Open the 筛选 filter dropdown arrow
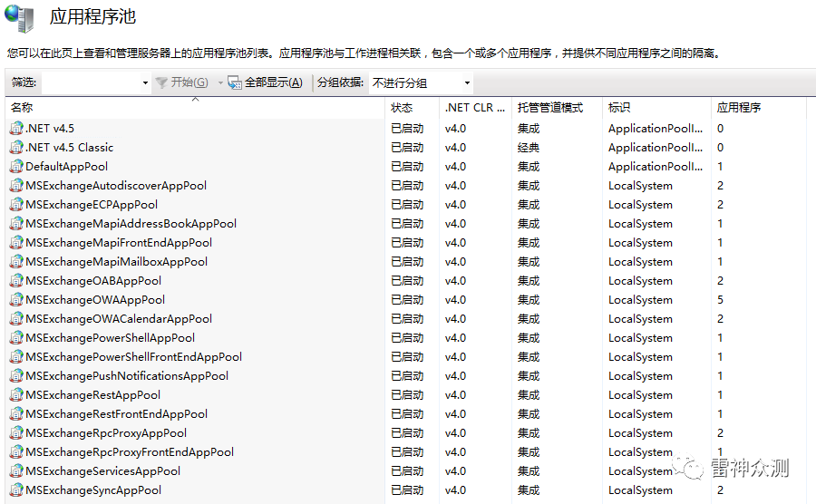The height and width of the screenshot is (504, 816). coord(145,82)
